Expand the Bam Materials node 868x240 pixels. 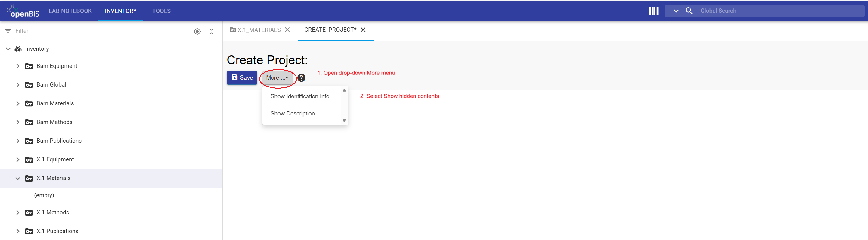(x=18, y=103)
